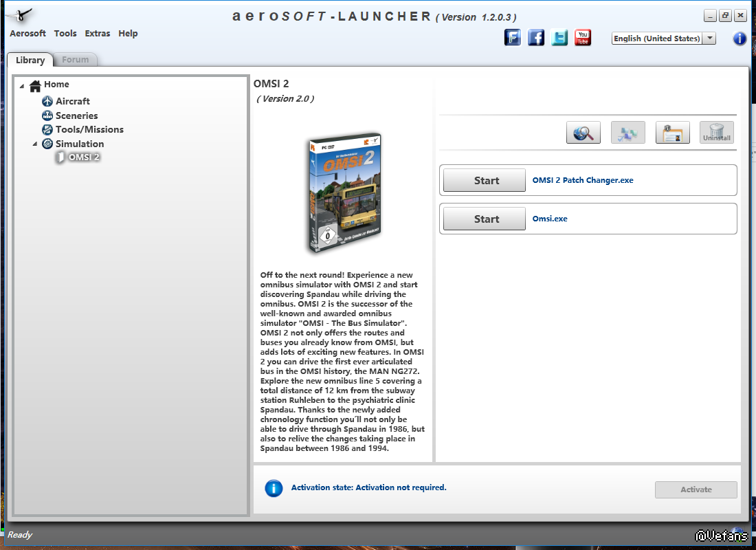
Task: Click the language dropdown arrow
Action: [x=709, y=38]
